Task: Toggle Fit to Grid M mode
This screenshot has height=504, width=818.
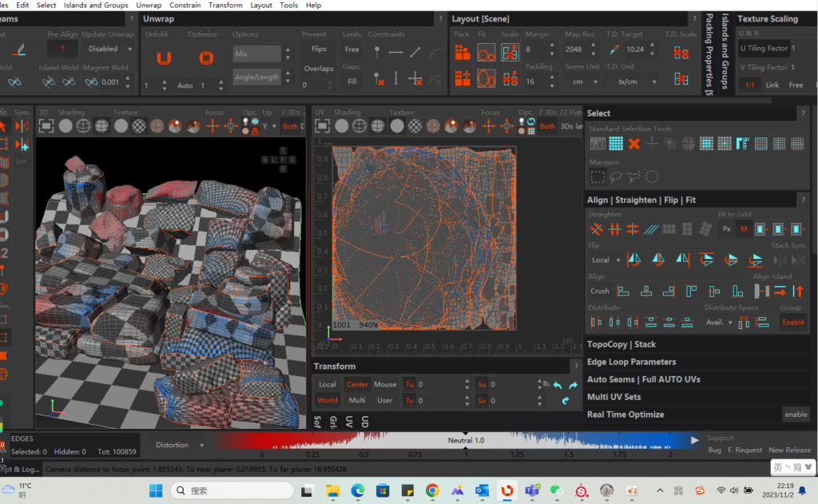Action: coord(744,228)
